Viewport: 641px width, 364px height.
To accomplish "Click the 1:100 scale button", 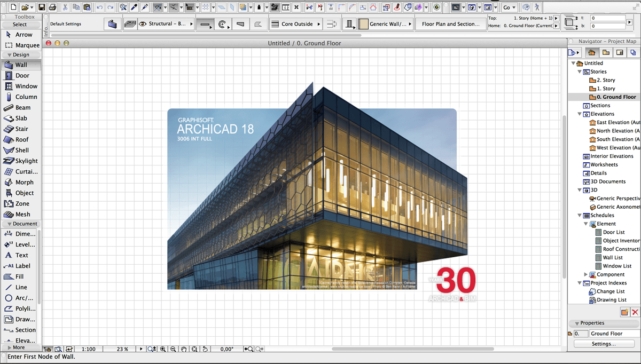I will [x=88, y=349].
